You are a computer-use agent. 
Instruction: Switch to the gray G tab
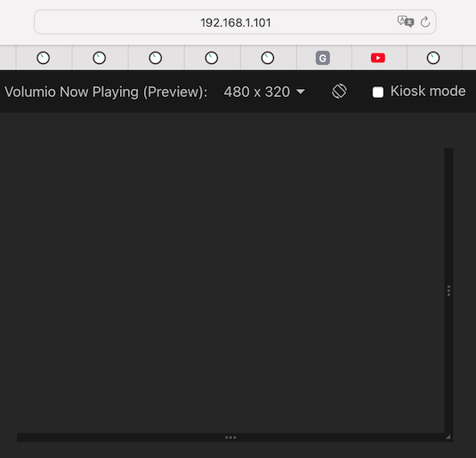tap(323, 58)
